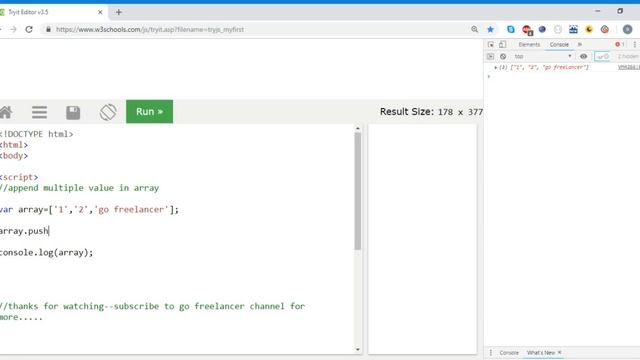Open the Tryit editor hamburger menu
Image resolution: width=640 pixels, height=360 pixels.
click(40, 112)
